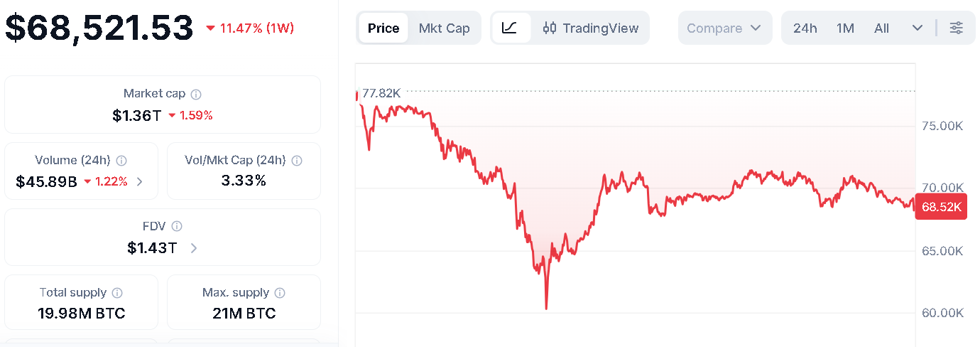Image resolution: width=980 pixels, height=347 pixels.
Task: Switch to TradingView candlestick chart
Action: [591, 28]
